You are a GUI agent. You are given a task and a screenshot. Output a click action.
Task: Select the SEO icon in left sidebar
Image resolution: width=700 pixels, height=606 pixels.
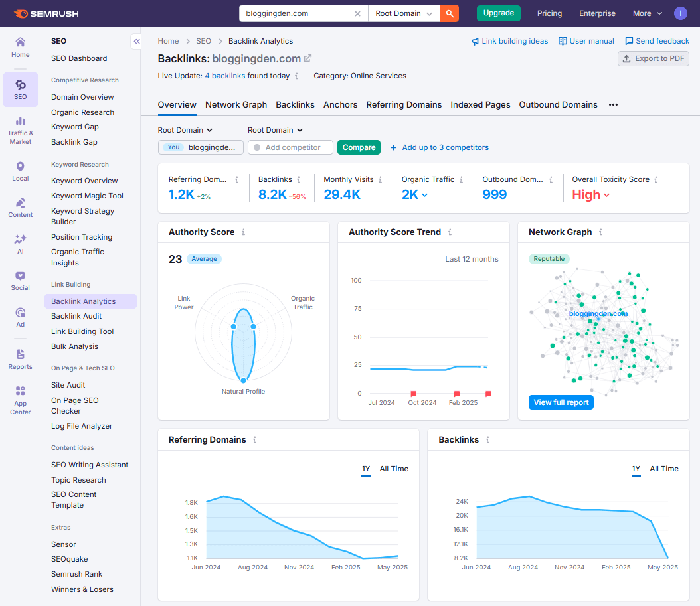pyautogui.click(x=20, y=85)
